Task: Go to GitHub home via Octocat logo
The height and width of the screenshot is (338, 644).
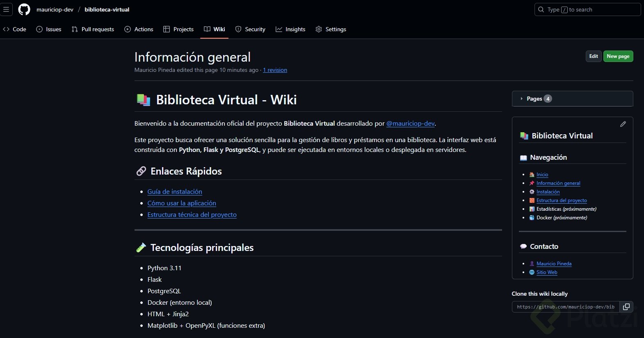Action: [x=24, y=9]
